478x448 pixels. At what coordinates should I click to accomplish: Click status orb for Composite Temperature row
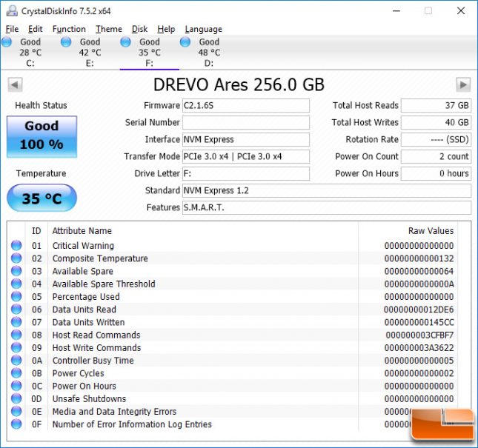click(16, 258)
